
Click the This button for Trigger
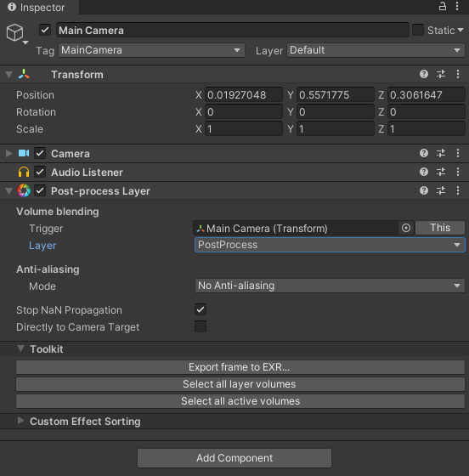click(x=440, y=228)
